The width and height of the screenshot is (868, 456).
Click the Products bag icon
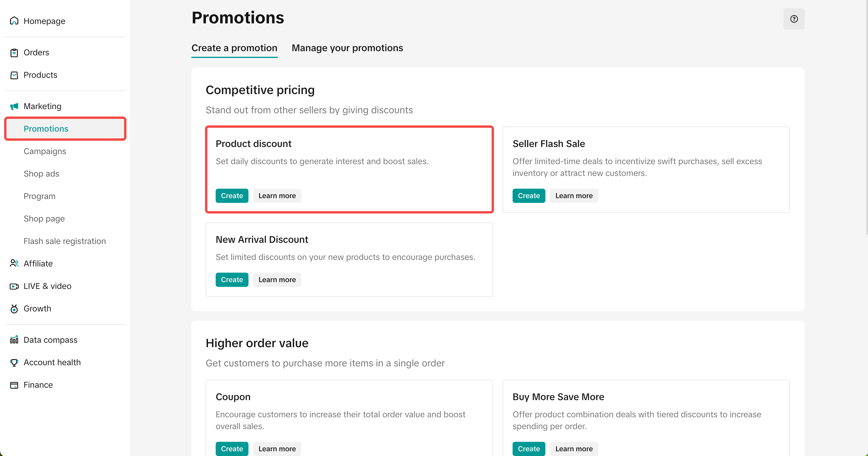(14, 75)
